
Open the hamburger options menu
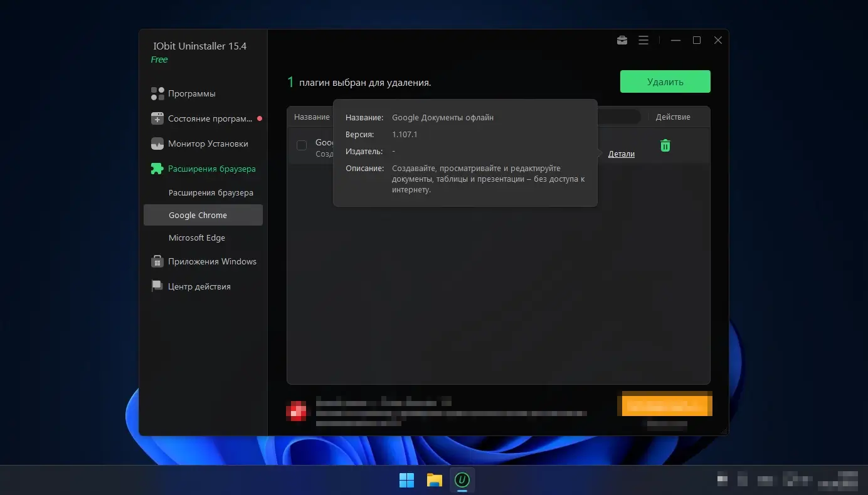point(643,40)
